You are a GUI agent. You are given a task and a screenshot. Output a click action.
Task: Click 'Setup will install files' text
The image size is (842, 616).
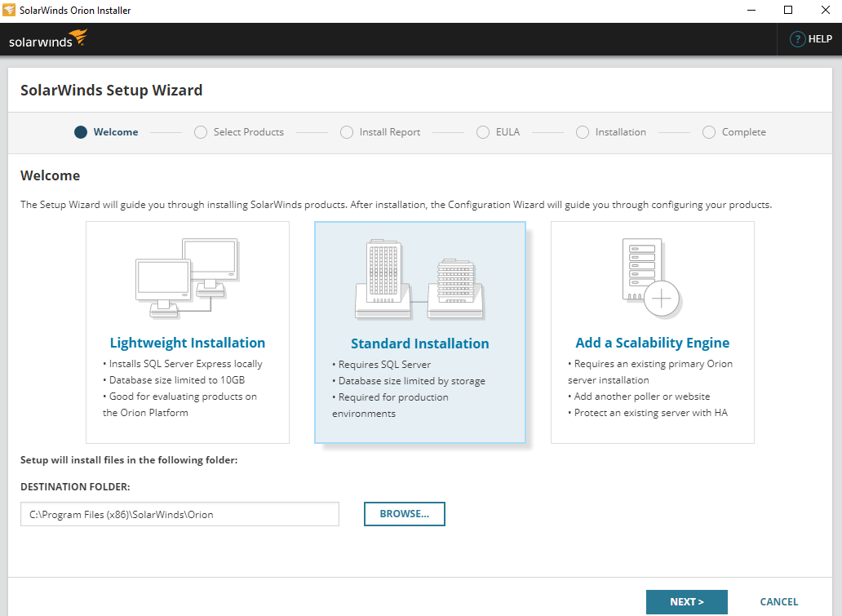coord(129,460)
